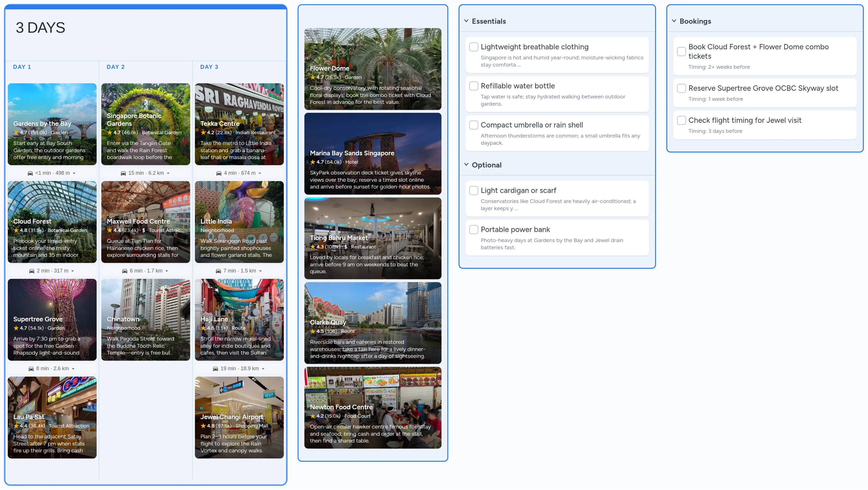Viewport: 868px width, 490px height.
Task: Click the 3 DAYS itinerary title
Action: coord(41,27)
